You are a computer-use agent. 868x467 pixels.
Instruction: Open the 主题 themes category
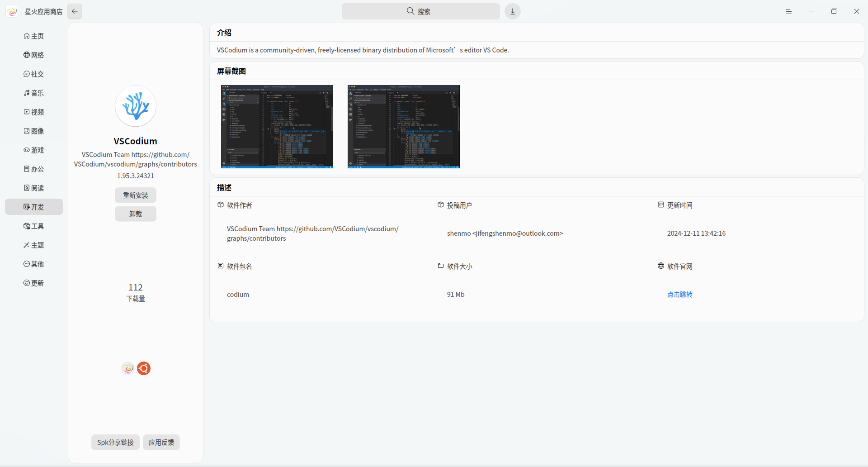[x=34, y=245]
